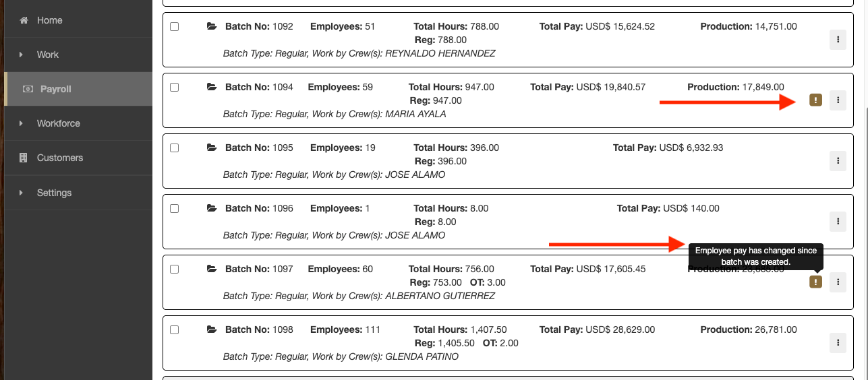
Task: Select the checkbox for batch 1092
Action: point(175,27)
